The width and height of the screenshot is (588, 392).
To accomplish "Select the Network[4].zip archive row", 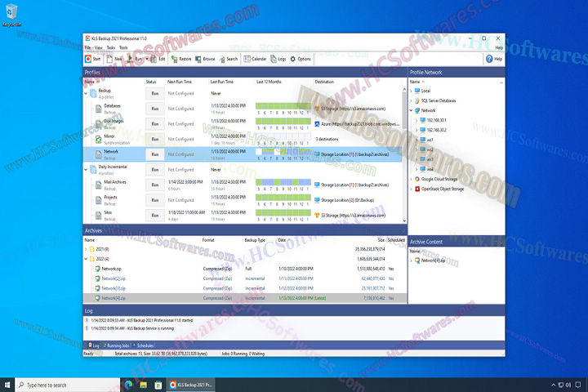I will [x=245, y=298].
